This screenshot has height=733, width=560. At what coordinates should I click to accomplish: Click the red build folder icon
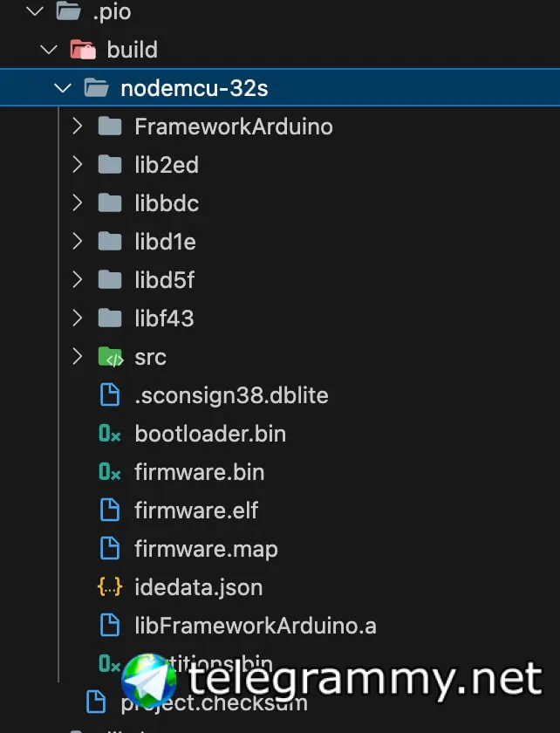click(x=83, y=50)
